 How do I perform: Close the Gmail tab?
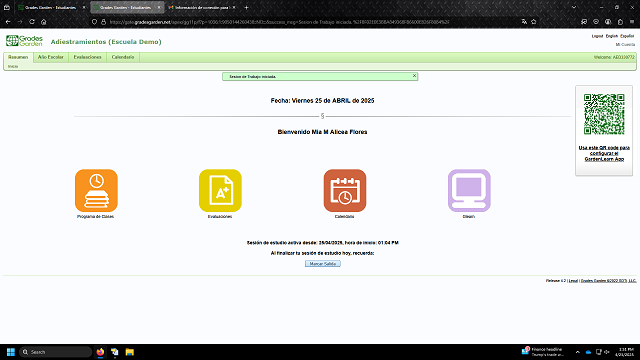tap(234, 7)
